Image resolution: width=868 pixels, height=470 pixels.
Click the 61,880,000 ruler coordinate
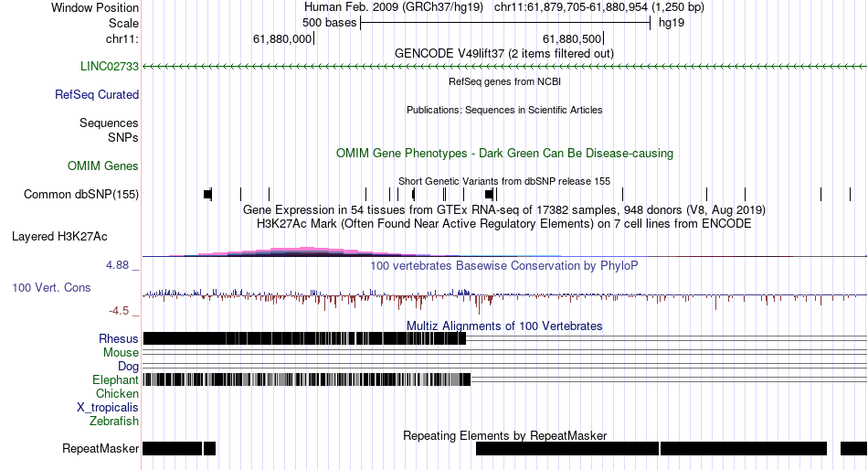tap(282, 38)
